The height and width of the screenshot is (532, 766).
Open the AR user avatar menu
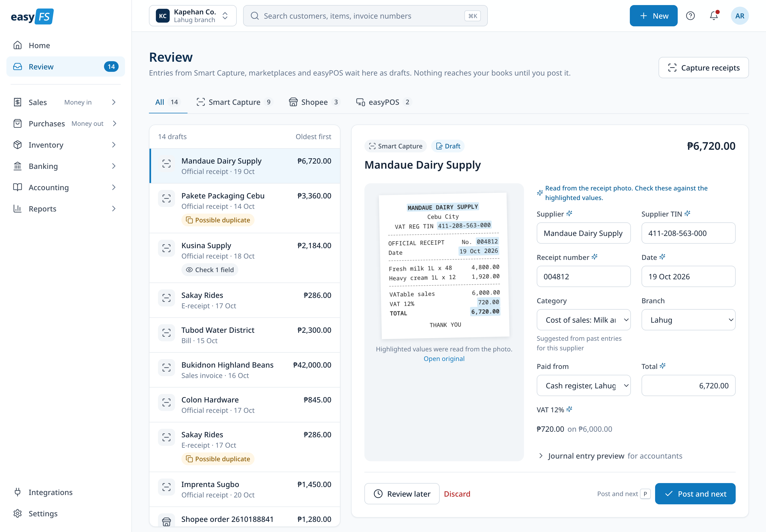[x=740, y=16]
